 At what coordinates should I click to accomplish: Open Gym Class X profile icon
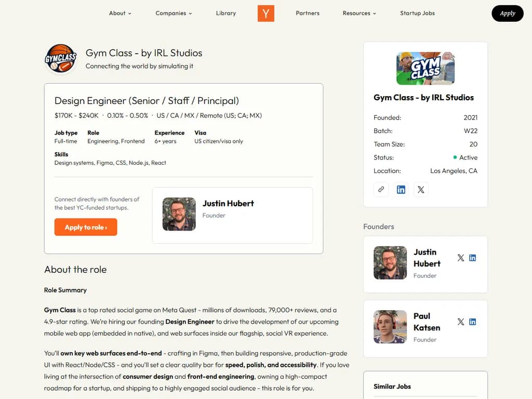(421, 190)
